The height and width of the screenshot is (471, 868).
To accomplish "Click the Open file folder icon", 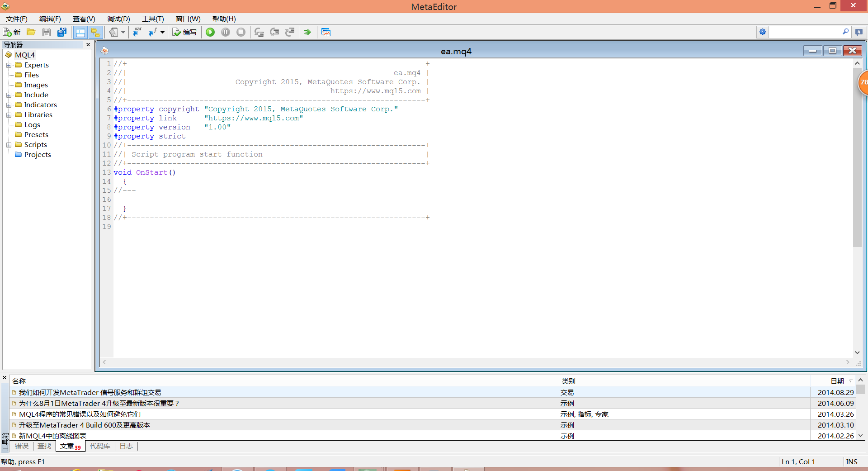I will [x=31, y=32].
